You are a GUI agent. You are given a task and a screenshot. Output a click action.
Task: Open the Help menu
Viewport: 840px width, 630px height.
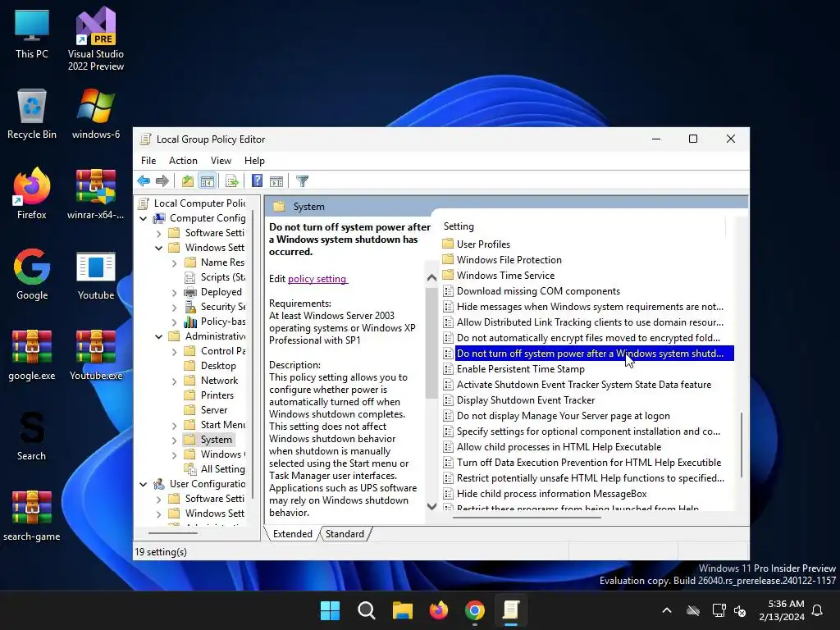254,161
